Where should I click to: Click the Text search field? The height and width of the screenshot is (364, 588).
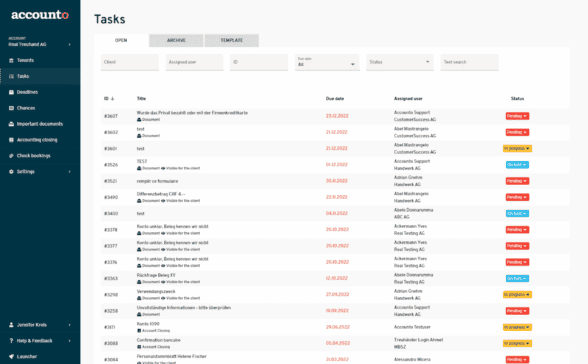coord(470,62)
